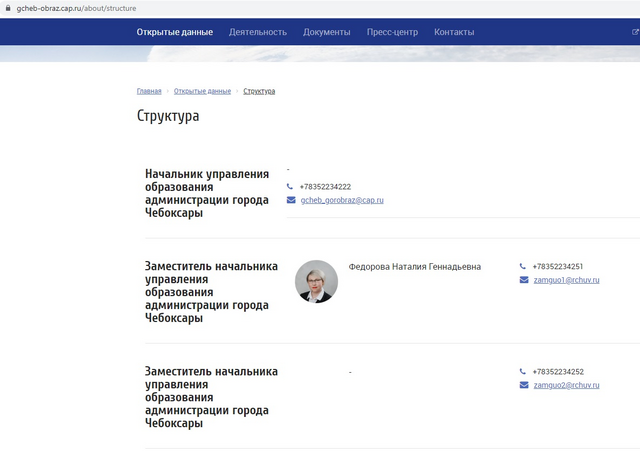Select the Документы menu item
This screenshot has width=640, height=459.
[327, 32]
